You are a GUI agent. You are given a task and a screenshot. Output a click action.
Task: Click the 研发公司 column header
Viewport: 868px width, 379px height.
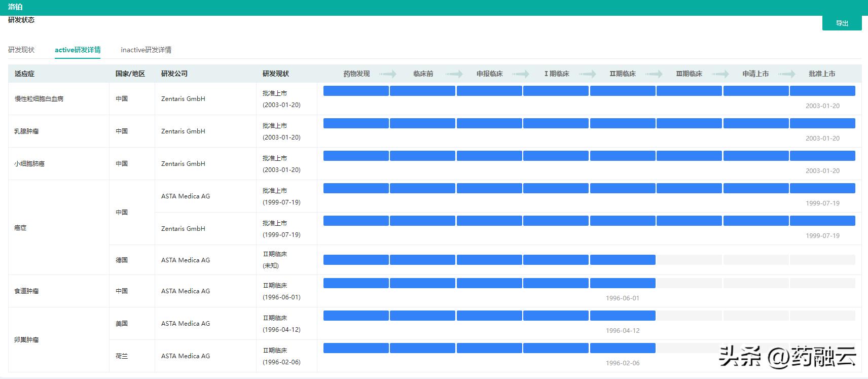tap(174, 74)
